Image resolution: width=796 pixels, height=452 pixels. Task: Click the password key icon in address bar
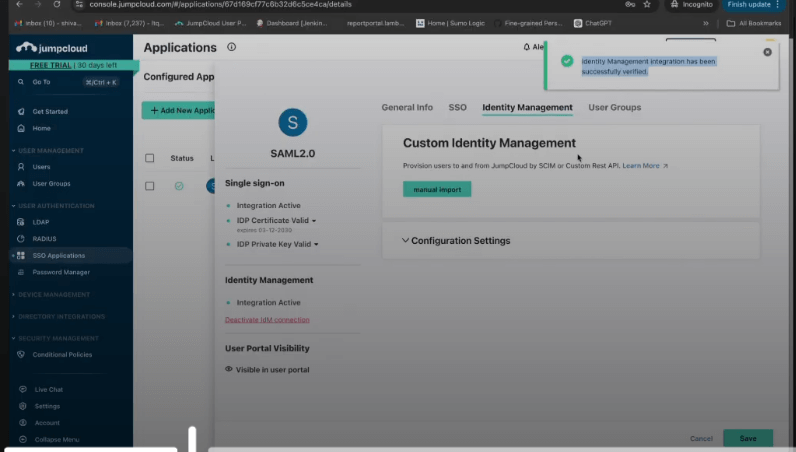630,4
